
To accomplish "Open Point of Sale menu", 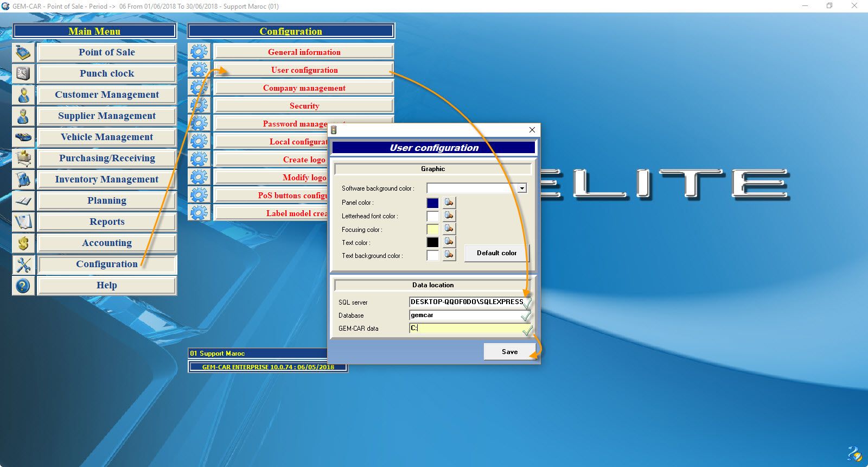I will click(107, 52).
